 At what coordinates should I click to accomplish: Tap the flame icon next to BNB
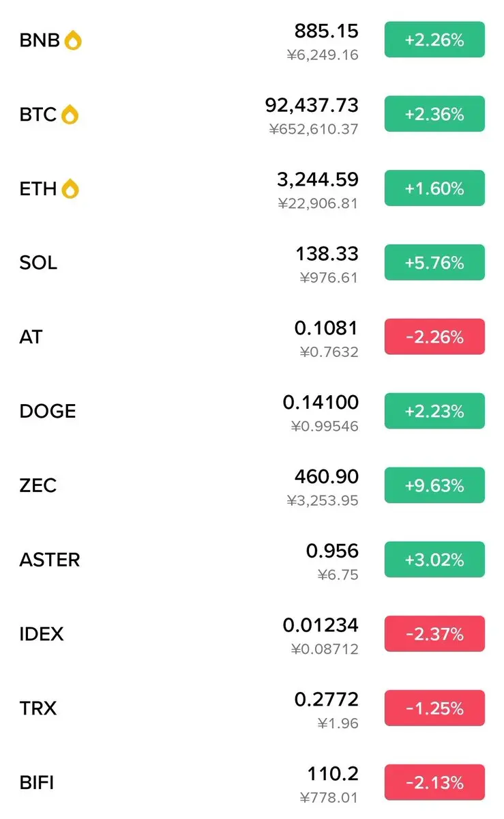coord(73,40)
